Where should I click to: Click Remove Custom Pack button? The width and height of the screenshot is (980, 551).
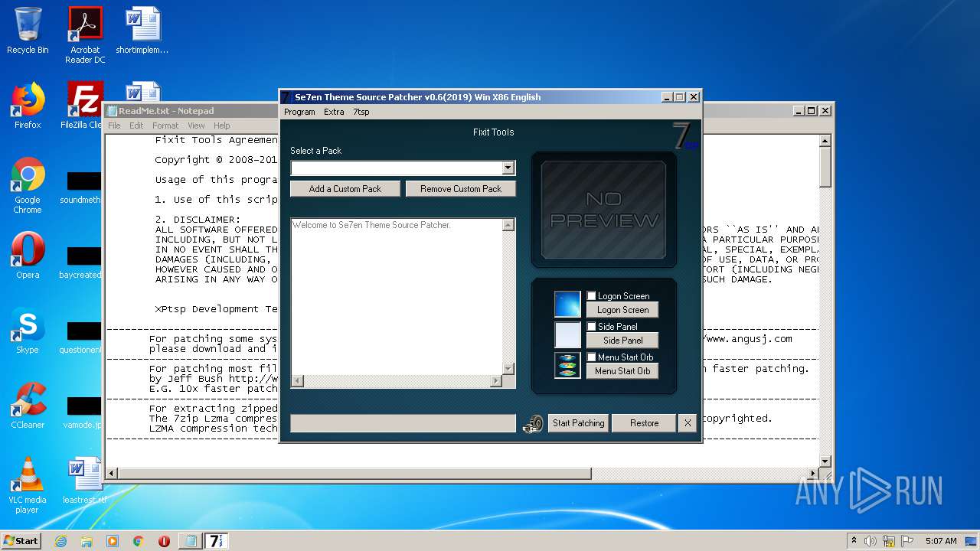click(461, 189)
